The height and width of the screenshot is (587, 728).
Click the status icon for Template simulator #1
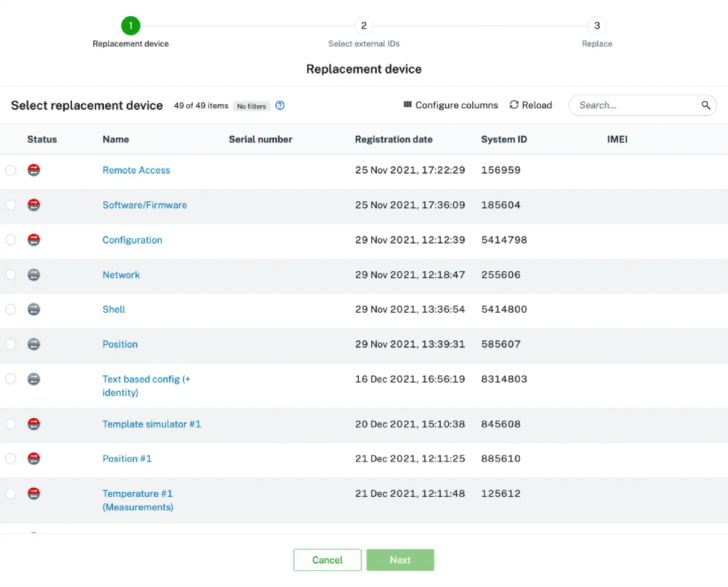(34, 424)
